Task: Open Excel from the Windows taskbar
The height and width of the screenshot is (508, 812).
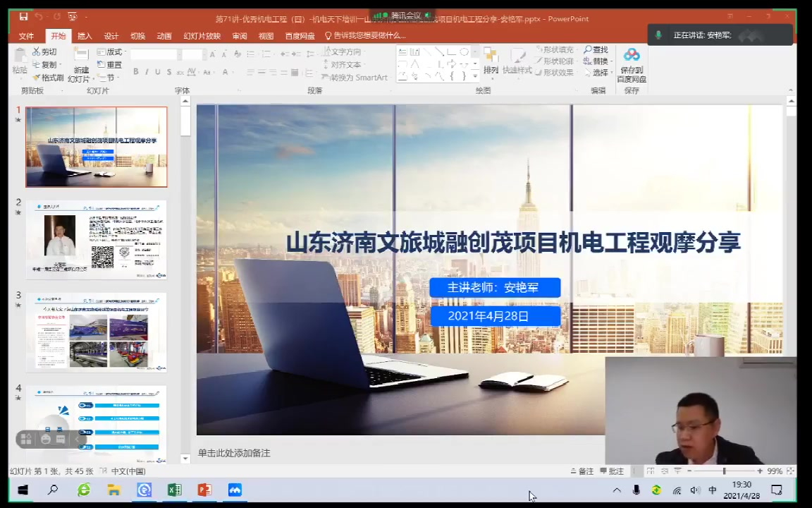Action: 174,490
